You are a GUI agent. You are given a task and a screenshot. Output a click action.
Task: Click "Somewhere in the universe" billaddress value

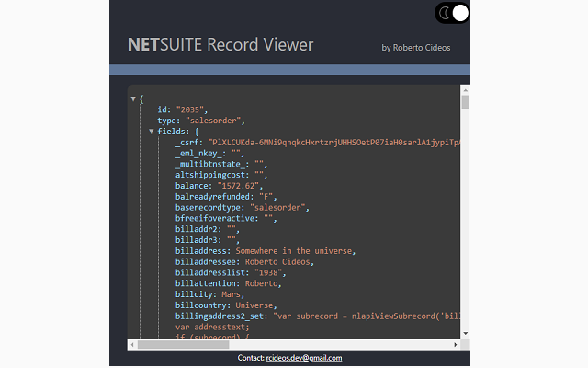[294, 251]
